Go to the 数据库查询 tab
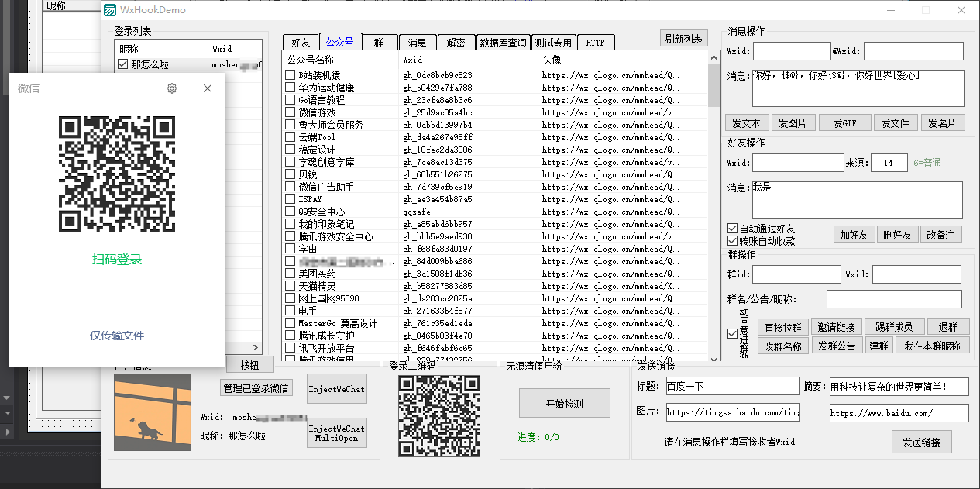Screen dimensions: 980x489 point(503,43)
